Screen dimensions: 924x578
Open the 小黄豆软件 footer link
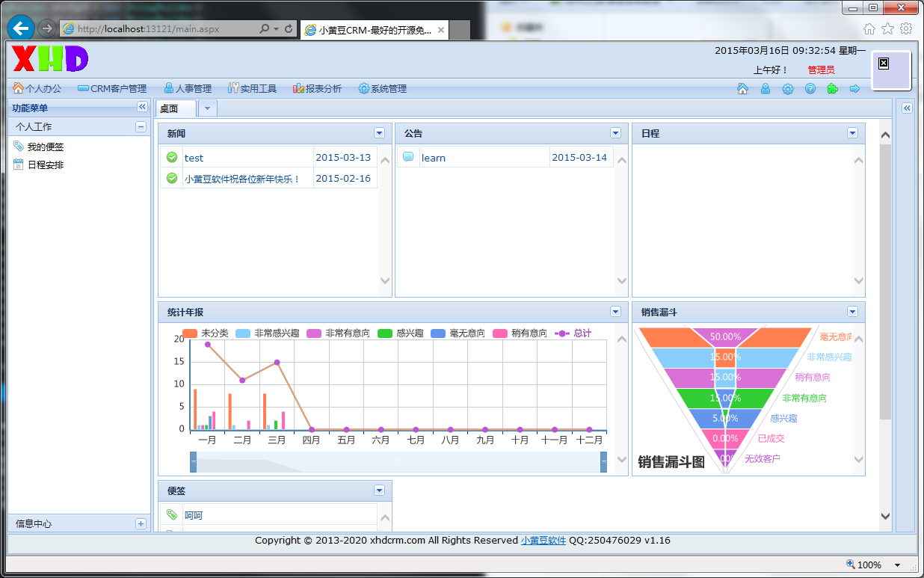(x=543, y=541)
